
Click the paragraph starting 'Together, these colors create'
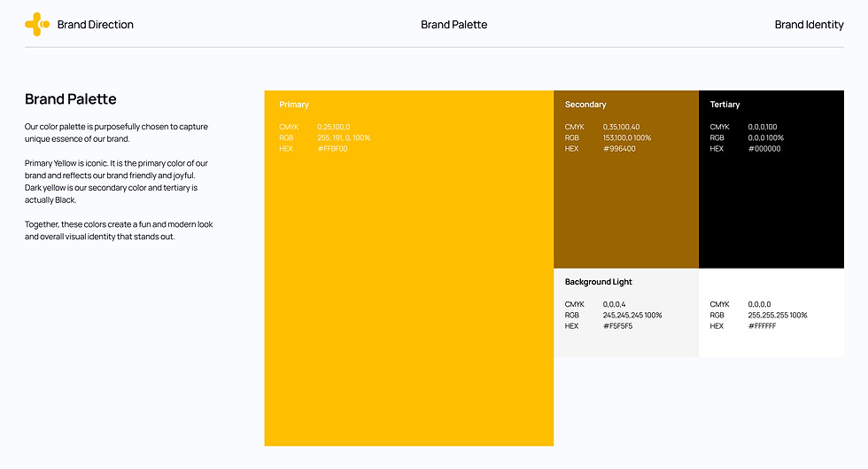click(119, 230)
